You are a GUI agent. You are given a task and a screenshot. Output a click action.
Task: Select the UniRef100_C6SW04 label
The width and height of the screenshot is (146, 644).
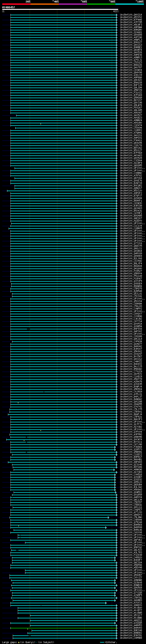(131, 70)
